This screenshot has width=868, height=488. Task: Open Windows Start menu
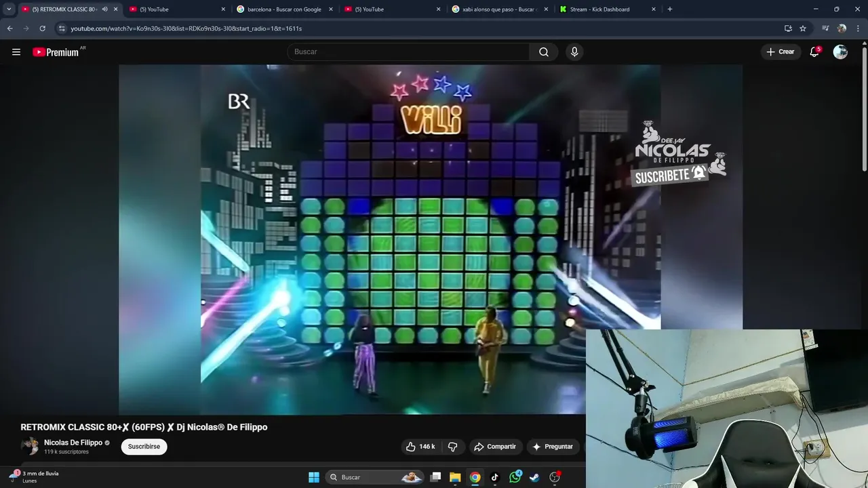[x=314, y=477]
